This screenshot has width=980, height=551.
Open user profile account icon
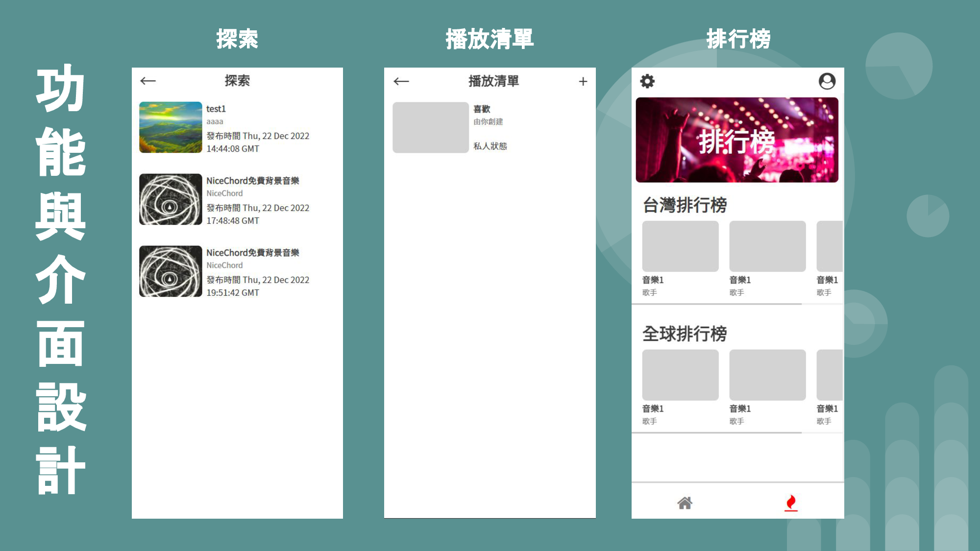click(827, 81)
